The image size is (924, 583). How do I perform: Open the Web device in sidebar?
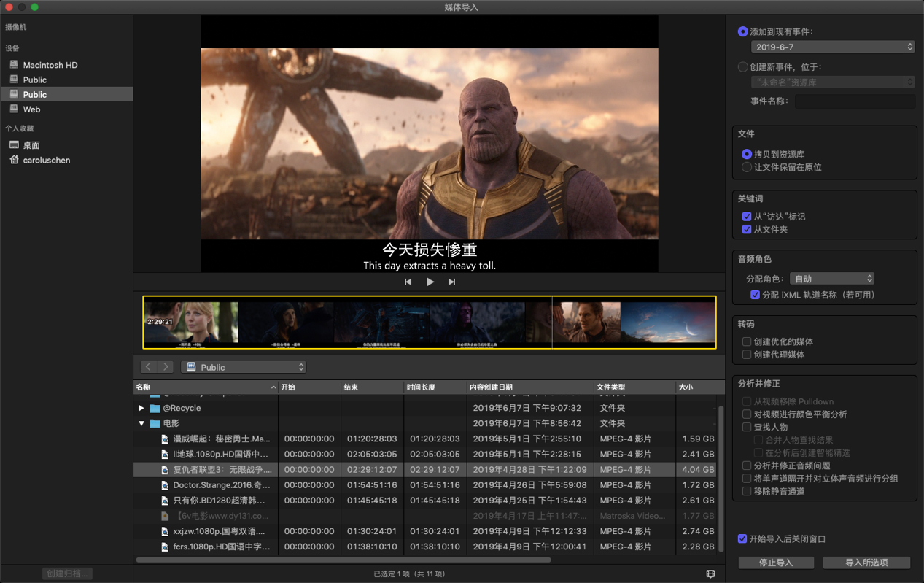(x=31, y=109)
